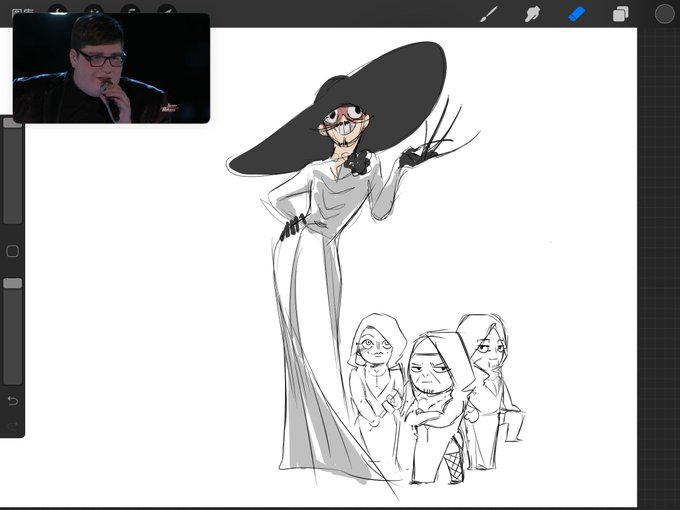Open the 图库 Gallery button
Viewport: 680px width, 510px height.
23,10
